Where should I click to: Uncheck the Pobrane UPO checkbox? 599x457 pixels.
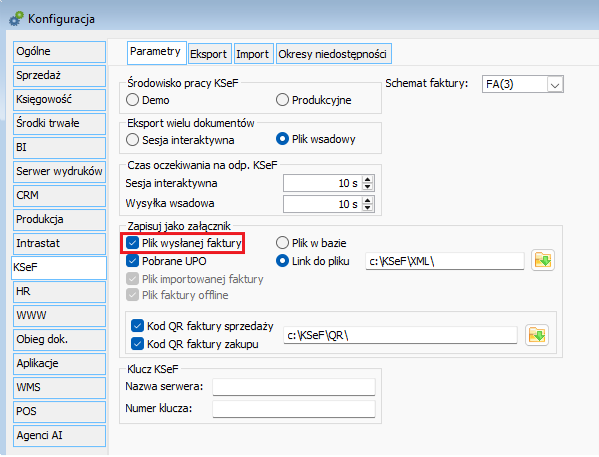click(132, 261)
